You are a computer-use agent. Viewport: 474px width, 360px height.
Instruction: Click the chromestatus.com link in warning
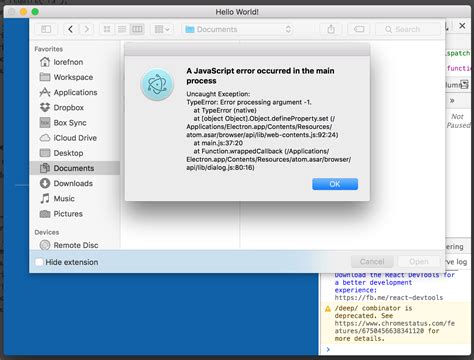395,327
